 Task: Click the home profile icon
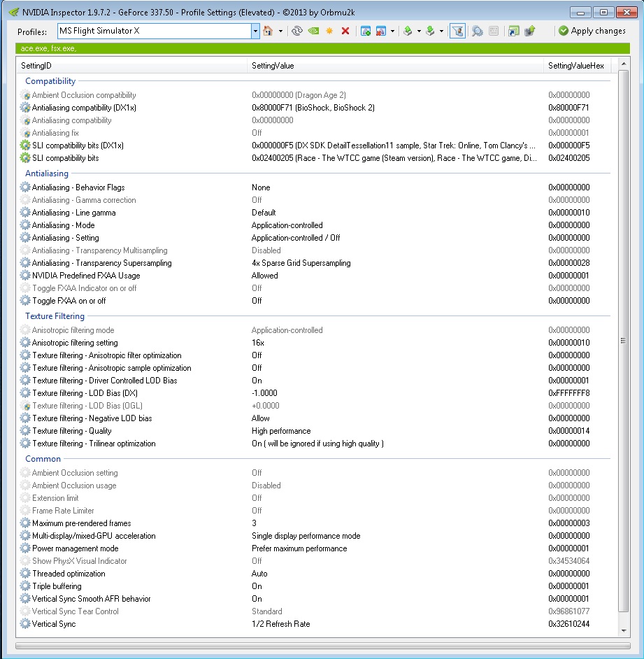click(268, 31)
